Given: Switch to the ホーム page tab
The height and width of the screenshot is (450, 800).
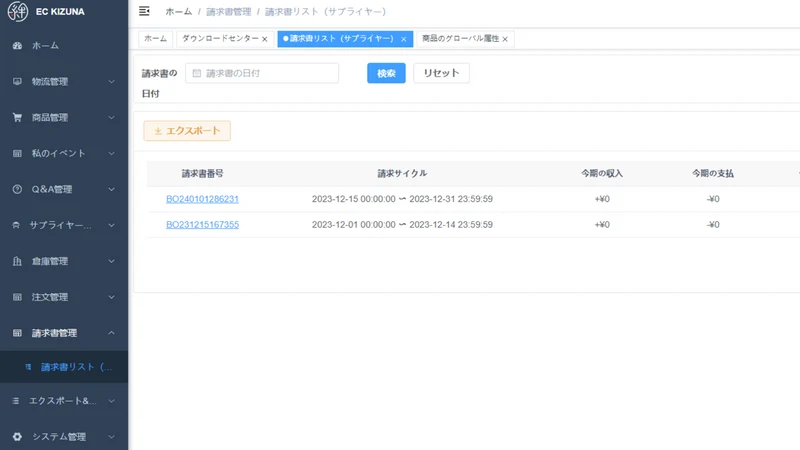Looking at the screenshot, I should tap(156, 39).
